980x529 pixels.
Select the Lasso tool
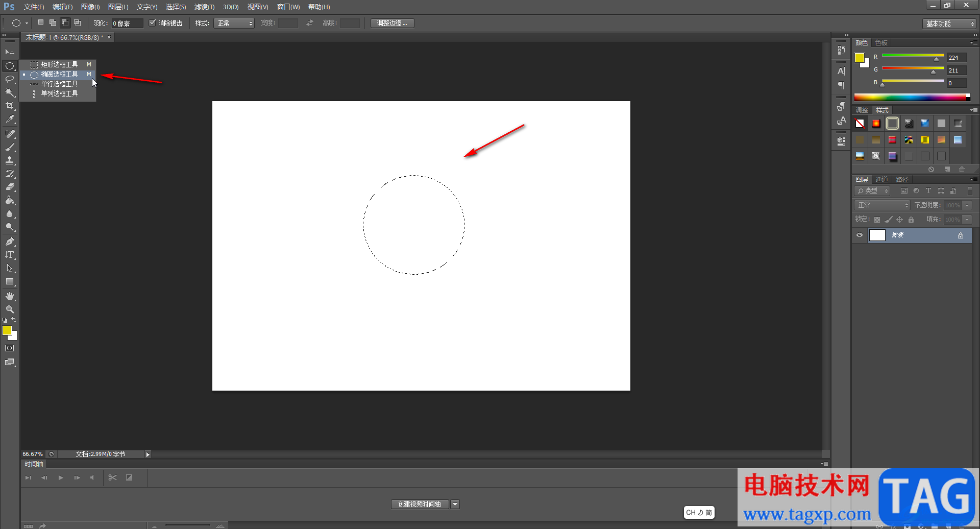click(x=10, y=79)
